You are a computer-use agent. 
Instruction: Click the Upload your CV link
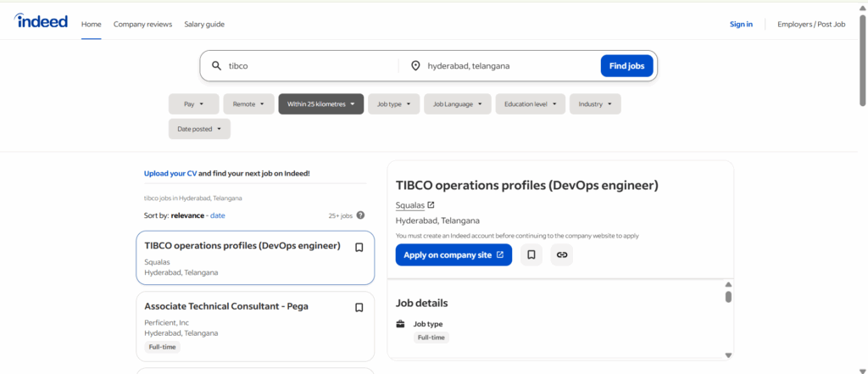(x=170, y=173)
